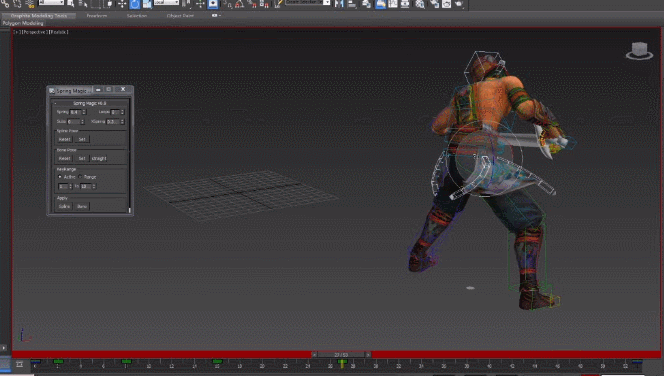Screen dimensions: 664x376
Task: Step time slider to previous frame arrow
Action: pos(314,355)
